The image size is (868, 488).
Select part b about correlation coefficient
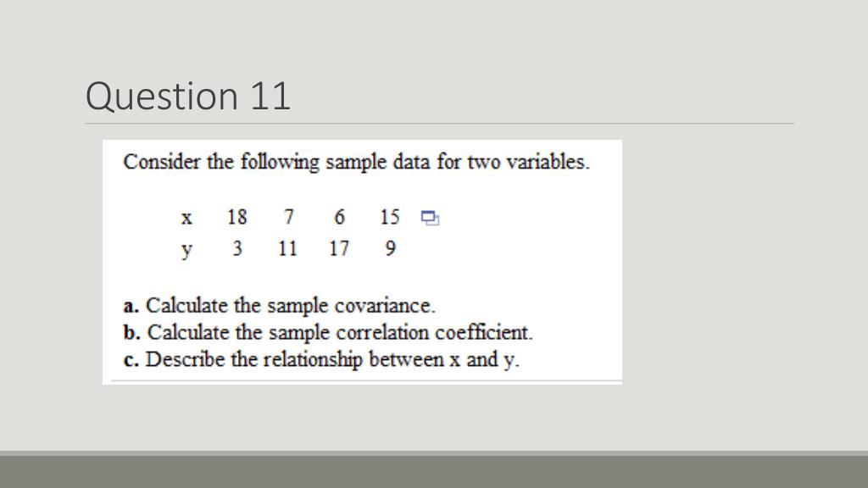coord(328,332)
